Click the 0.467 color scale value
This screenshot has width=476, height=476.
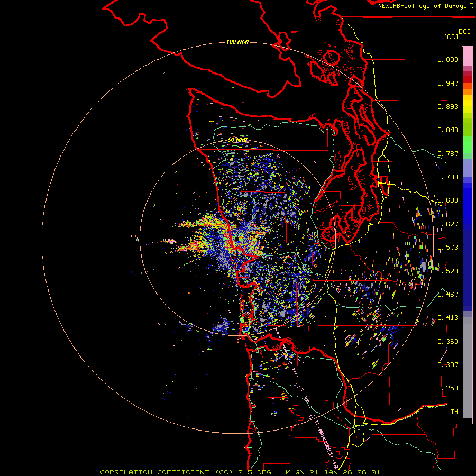[448, 295]
